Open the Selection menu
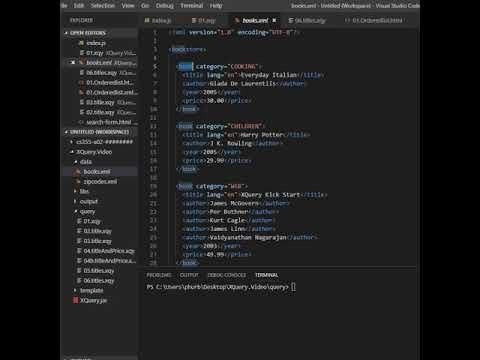The image size is (480, 360). (x=103, y=6)
